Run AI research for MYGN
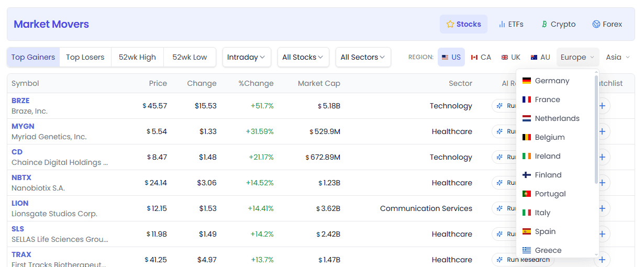 click(x=504, y=131)
